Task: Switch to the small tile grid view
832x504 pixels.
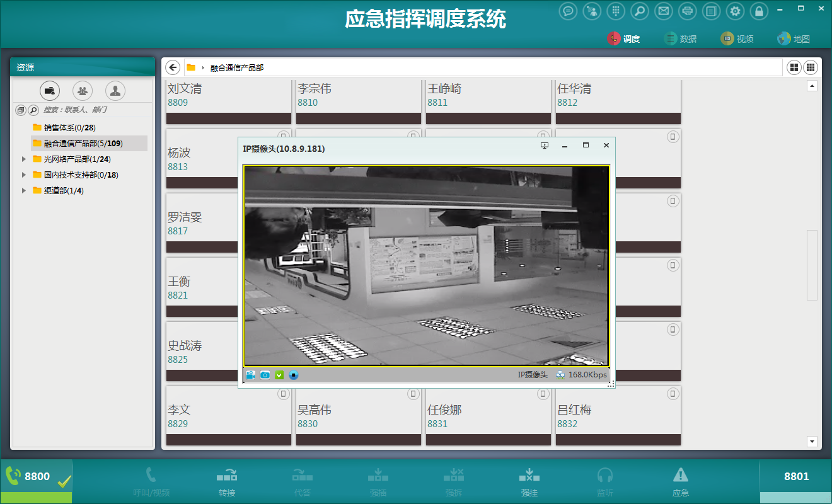Action: tap(811, 67)
